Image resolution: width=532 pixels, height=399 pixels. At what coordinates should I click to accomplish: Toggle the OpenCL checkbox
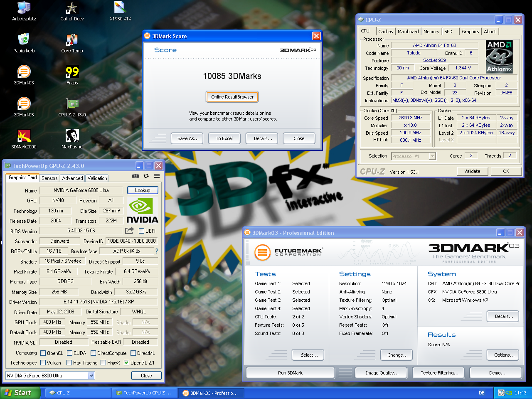[x=43, y=353]
